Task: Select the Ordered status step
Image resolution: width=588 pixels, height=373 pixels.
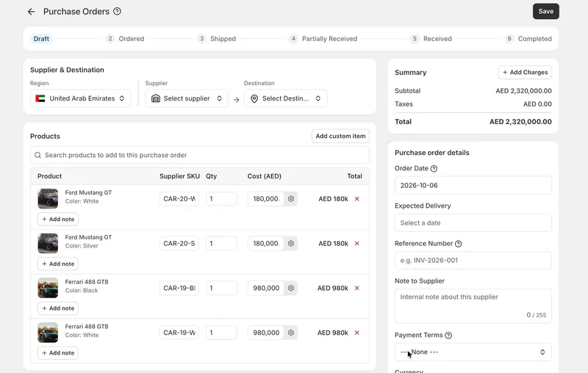Action: pos(125,39)
